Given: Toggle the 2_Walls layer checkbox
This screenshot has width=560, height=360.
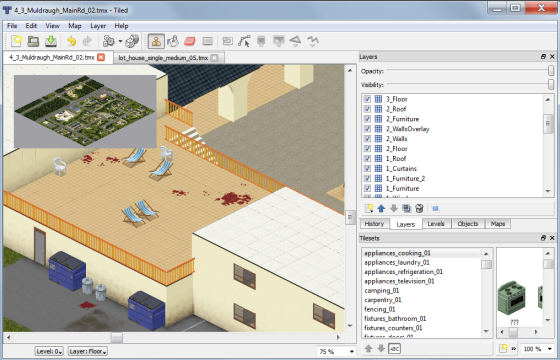Looking at the screenshot, I should pos(367,139).
